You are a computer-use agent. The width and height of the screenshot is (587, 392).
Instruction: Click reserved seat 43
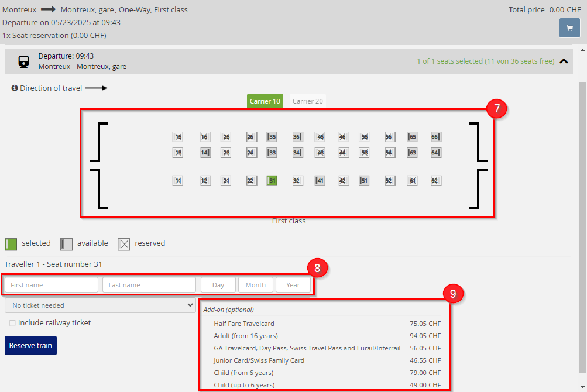[x=320, y=152]
